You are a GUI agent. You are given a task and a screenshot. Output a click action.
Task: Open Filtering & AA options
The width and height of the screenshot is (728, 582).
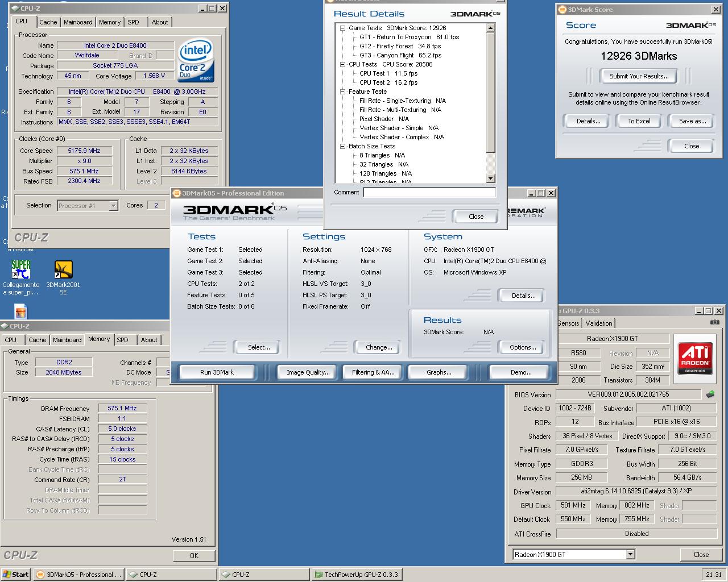[373, 372]
